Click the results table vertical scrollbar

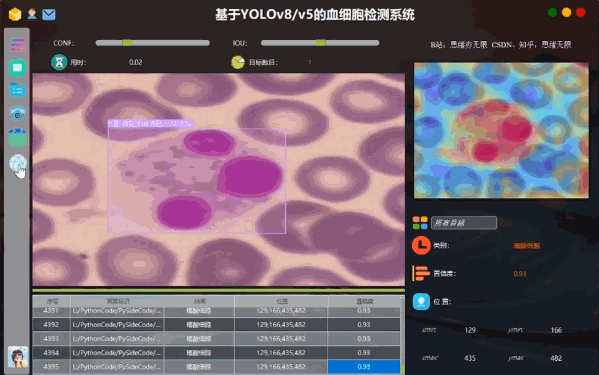click(402, 335)
